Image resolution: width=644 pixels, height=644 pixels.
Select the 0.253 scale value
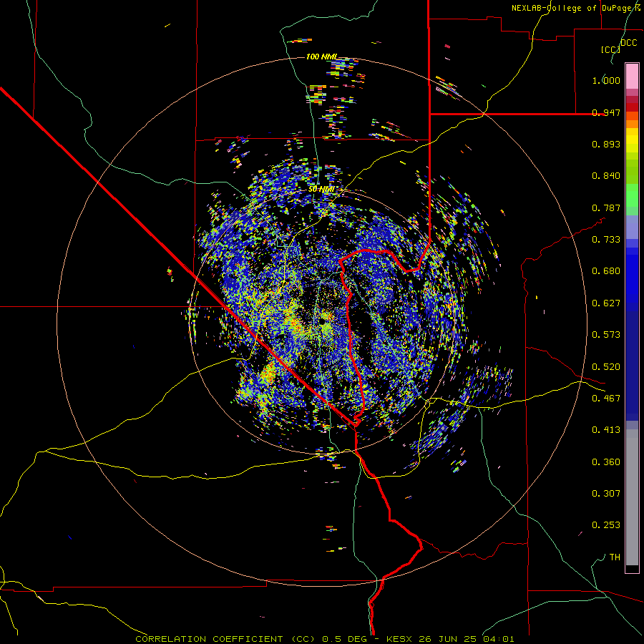(x=606, y=525)
